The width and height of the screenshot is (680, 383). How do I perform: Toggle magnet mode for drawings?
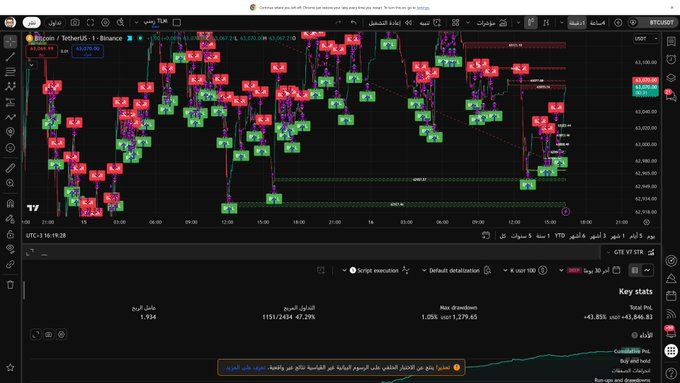click(x=10, y=203)
